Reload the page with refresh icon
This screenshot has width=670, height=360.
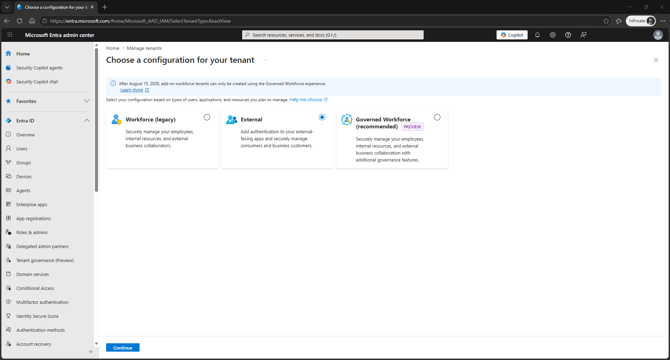coord(19,21)
